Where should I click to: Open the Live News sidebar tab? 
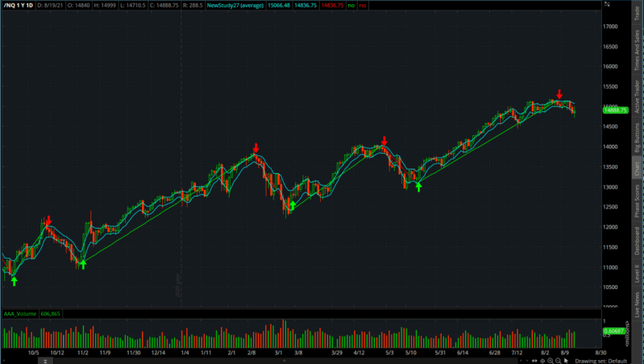637,304
